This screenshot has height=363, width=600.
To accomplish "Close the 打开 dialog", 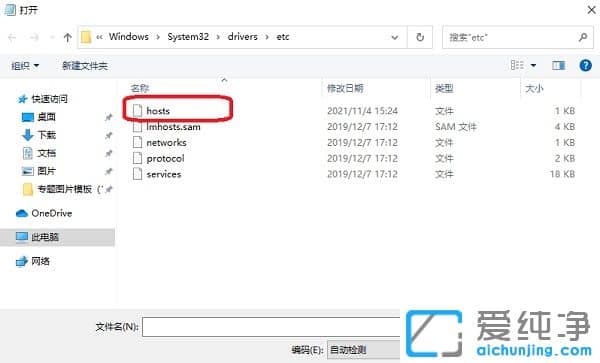I will click(592, 10).
